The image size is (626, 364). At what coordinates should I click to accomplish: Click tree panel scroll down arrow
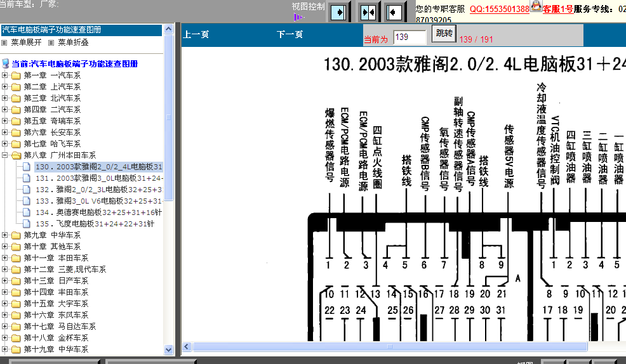[x=168, y=349]
